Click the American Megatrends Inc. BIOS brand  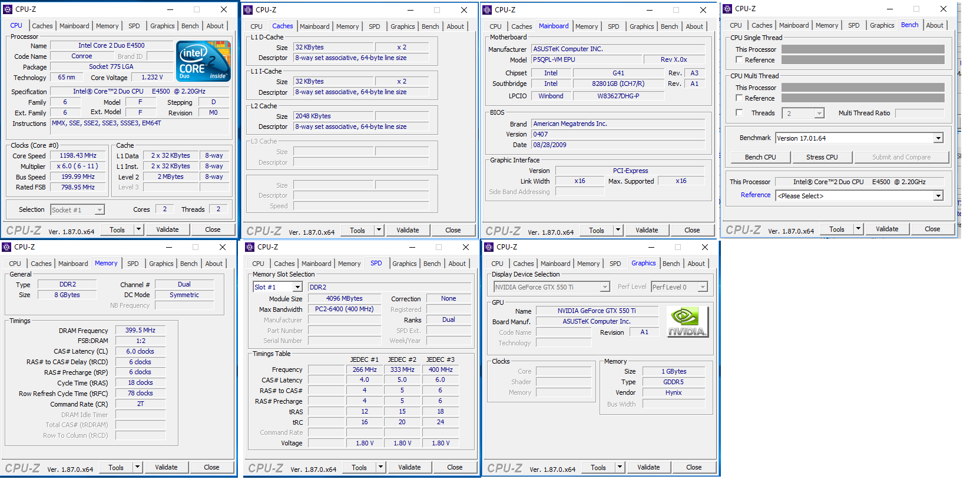618,124
